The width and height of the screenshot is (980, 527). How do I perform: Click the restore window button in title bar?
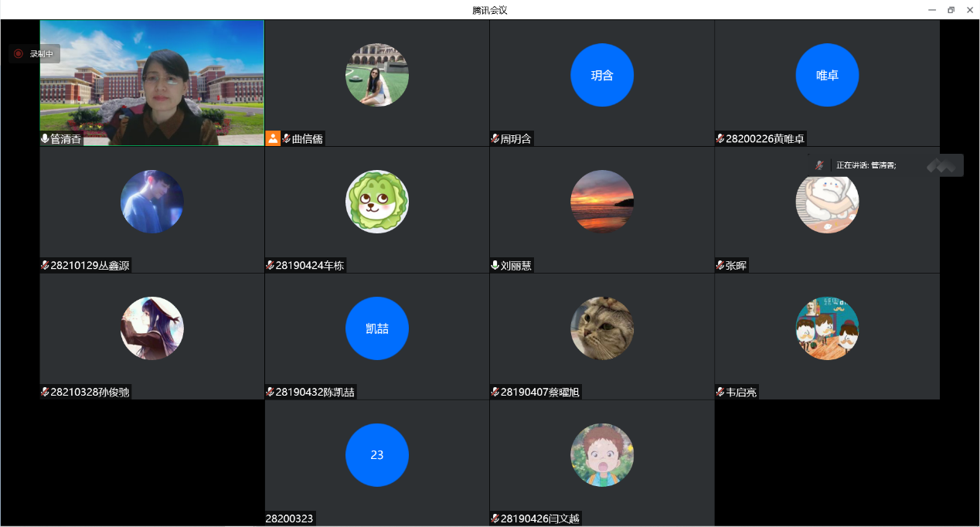click(951, 10)
